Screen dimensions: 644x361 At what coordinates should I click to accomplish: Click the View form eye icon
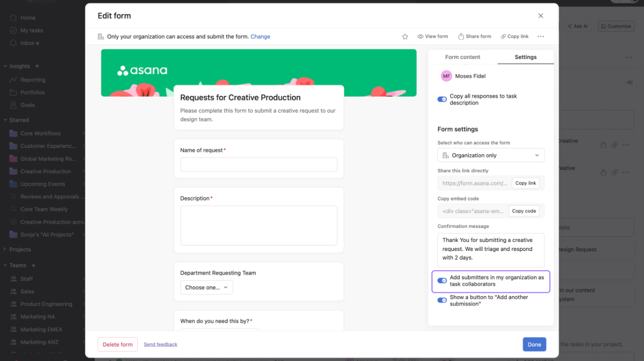click(x=420, y=37)
